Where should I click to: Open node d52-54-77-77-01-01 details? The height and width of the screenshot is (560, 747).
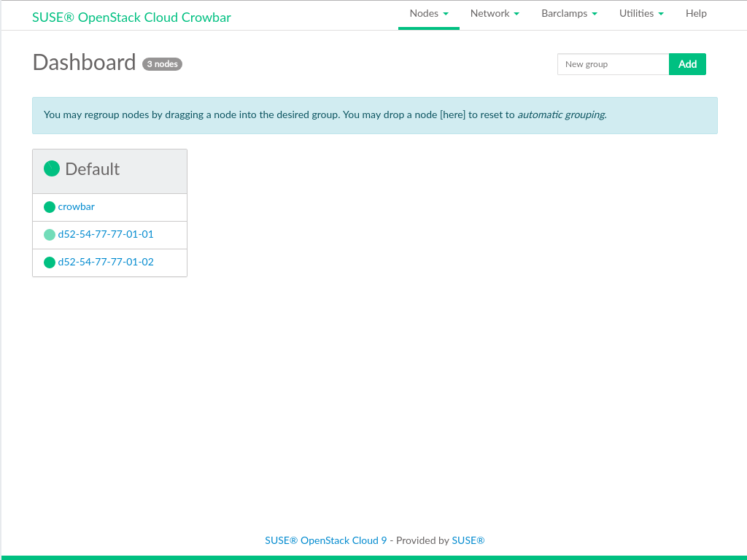[106, 235]
